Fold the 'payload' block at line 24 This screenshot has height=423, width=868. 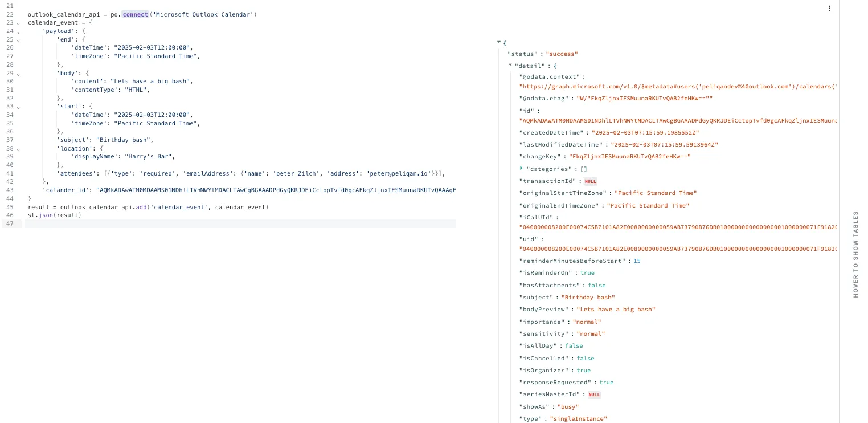tap(18, 31)
